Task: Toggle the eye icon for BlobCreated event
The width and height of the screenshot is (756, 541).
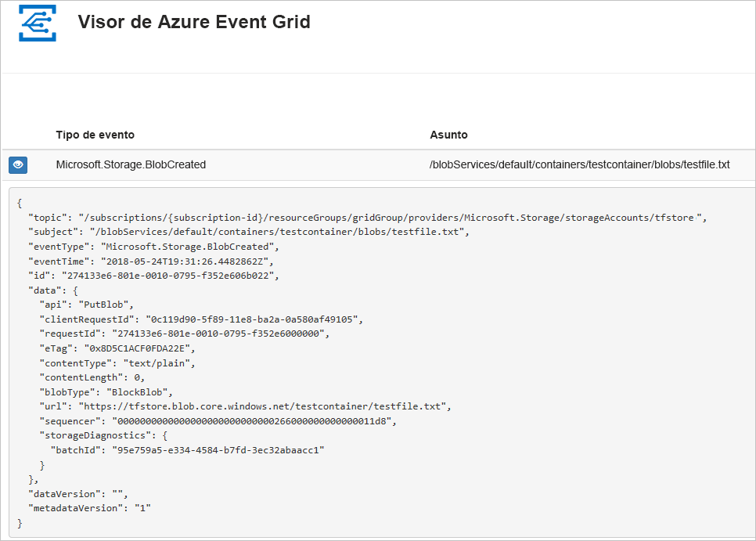Action: tap(18, 165)
